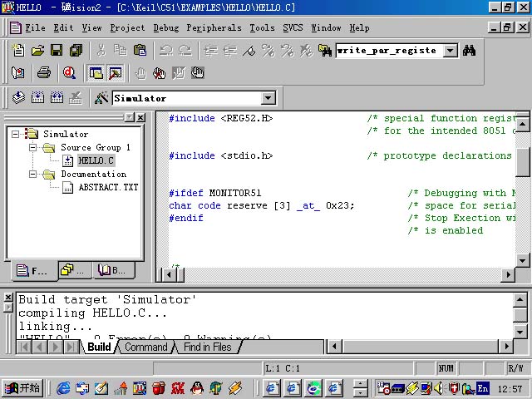
Task: Click in the write_par_registe search field
Action: coord(389,51)
